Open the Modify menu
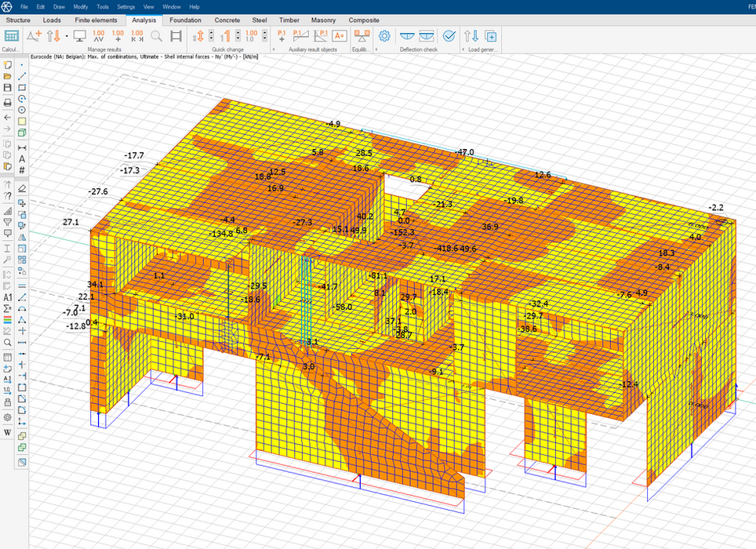This screenshot has width=756, height=549. [x=81, y=6]
